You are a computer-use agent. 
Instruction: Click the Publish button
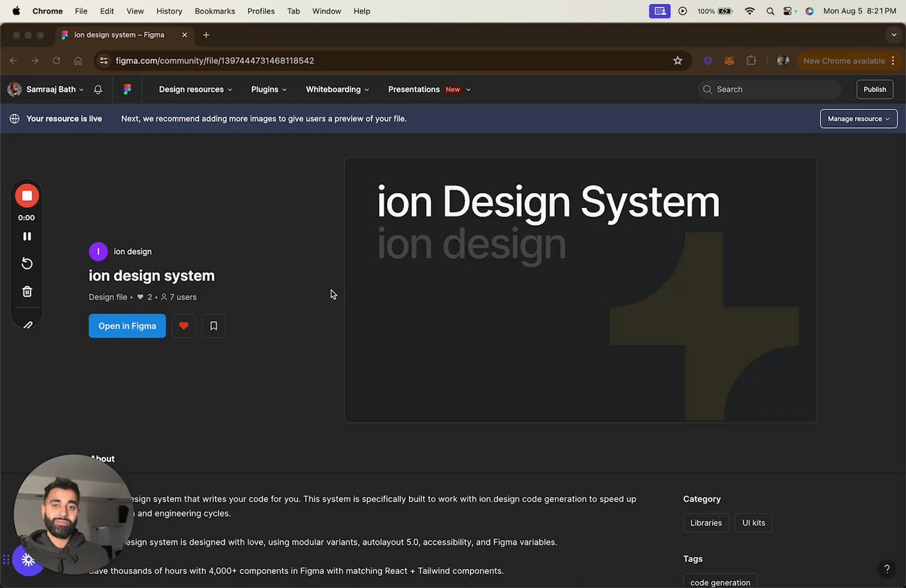coord(875,89)
